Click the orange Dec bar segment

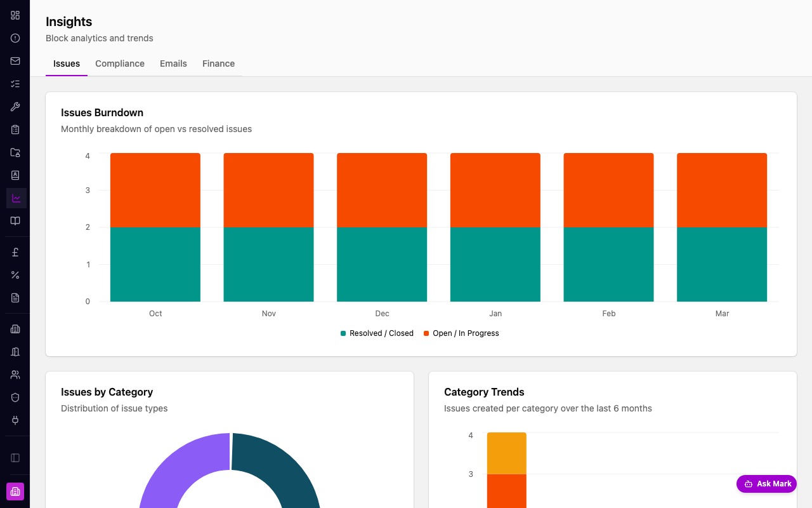[x=382, y=190]
